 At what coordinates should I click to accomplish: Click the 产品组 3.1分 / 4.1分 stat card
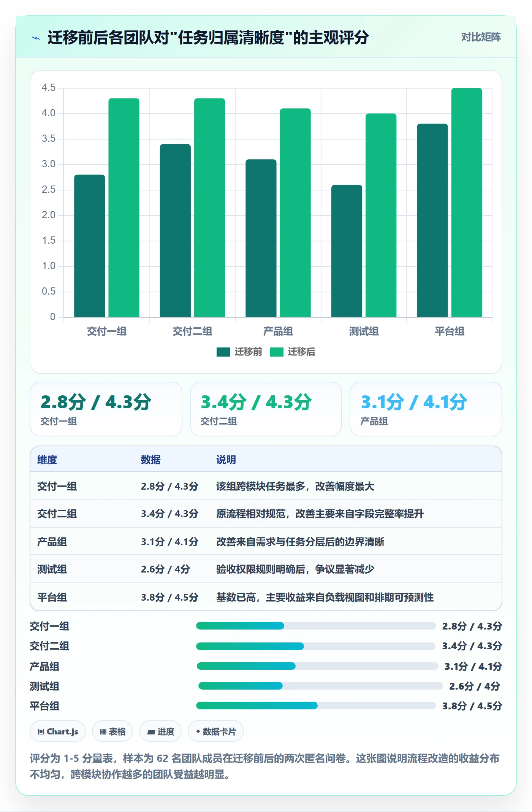click(426, 409)
